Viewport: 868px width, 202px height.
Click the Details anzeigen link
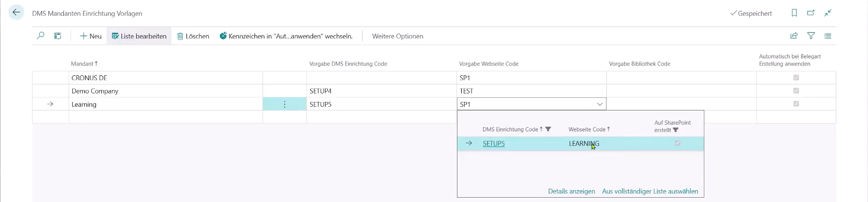coord(571,192)
